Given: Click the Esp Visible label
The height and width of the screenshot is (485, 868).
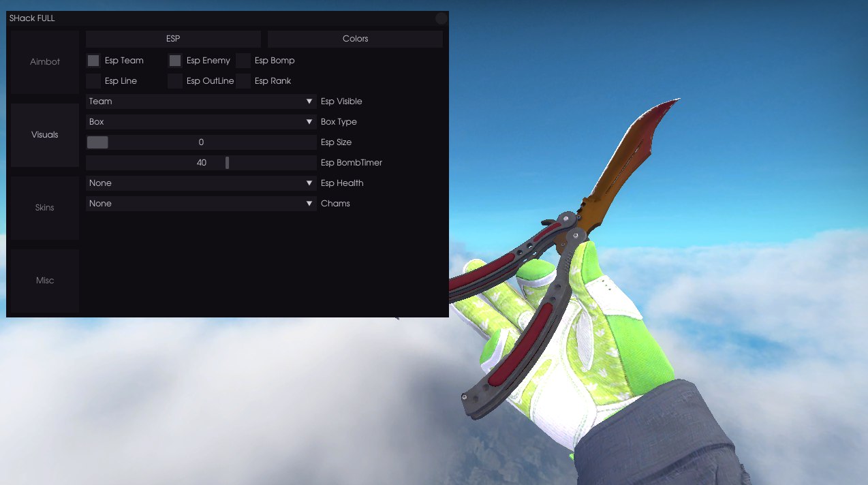Looking at the screenshot, I should point(341,101).
